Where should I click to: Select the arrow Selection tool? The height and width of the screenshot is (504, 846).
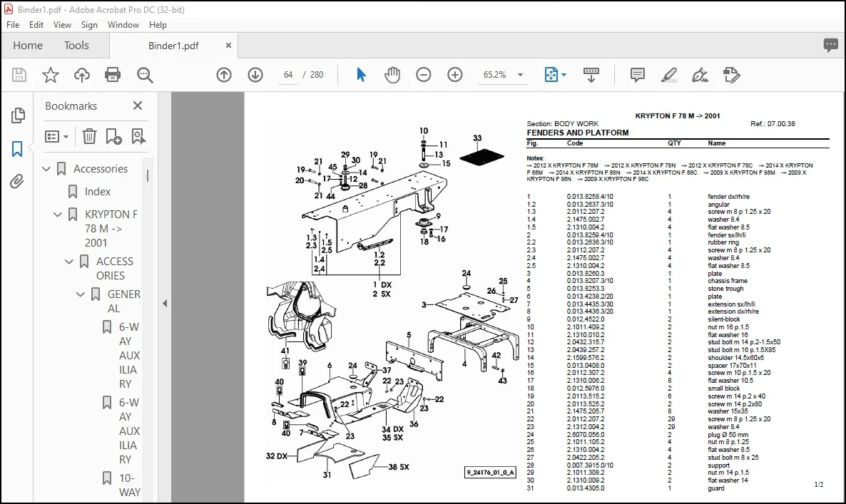pos(361,75)
